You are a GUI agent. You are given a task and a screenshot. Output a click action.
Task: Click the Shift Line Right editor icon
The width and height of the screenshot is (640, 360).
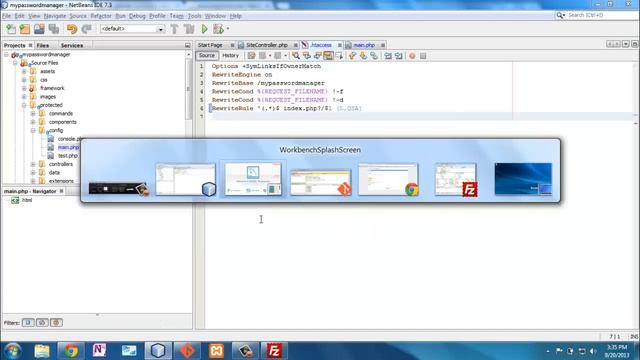[398, 56]
